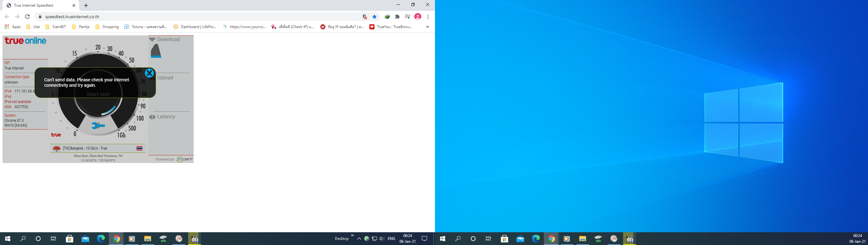
Task: Click the Download arrow icon
Action: click(152, 40)
